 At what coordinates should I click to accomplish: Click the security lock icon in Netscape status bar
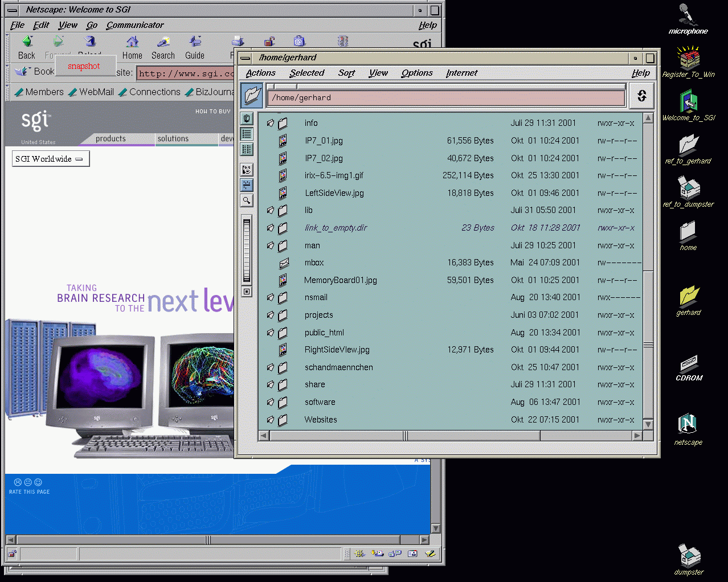tap(12, 554)
